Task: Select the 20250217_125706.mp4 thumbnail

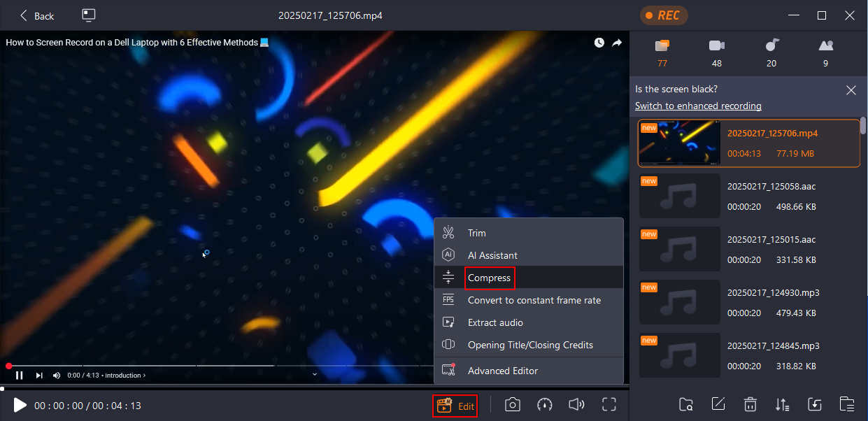Action: (x=681, y=143)
